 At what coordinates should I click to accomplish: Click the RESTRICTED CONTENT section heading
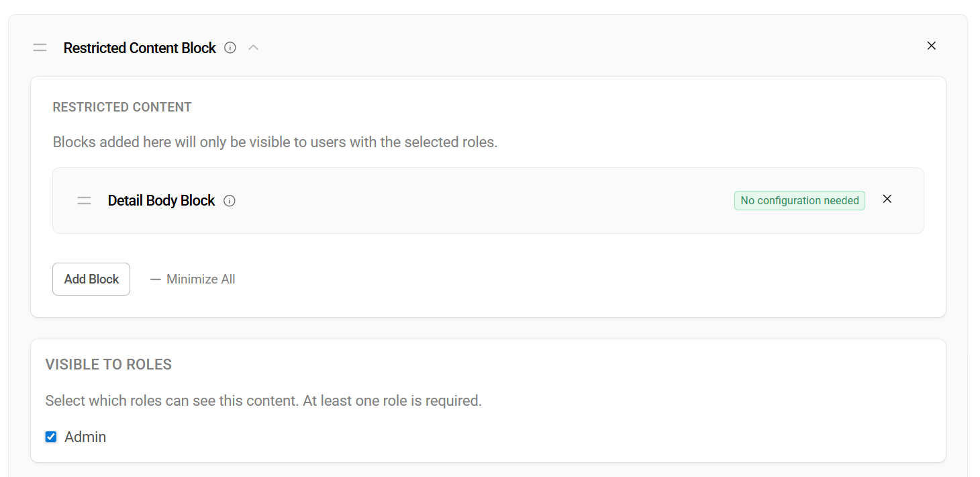121,107
